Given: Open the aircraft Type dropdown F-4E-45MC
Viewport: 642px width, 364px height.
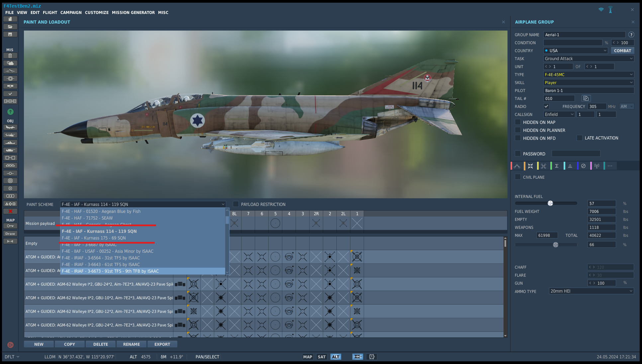Looking at the screenshot, I should pyautogui.click(x=589, y=74).
